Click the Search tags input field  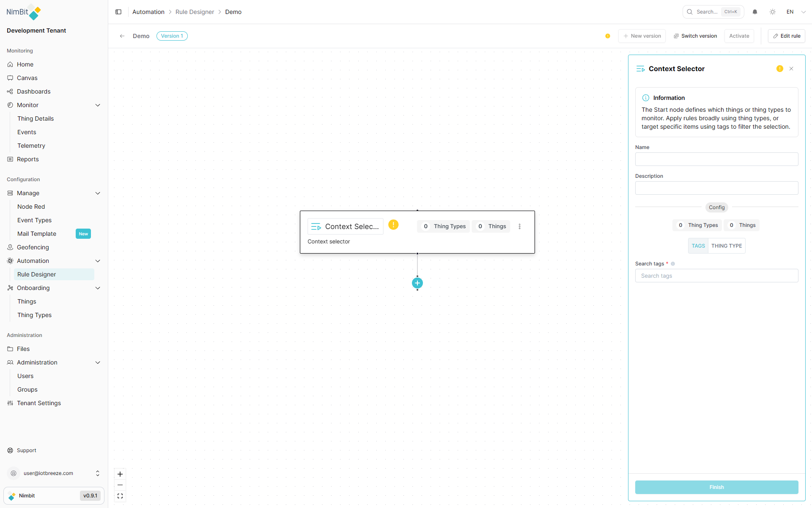coord(716,276)
